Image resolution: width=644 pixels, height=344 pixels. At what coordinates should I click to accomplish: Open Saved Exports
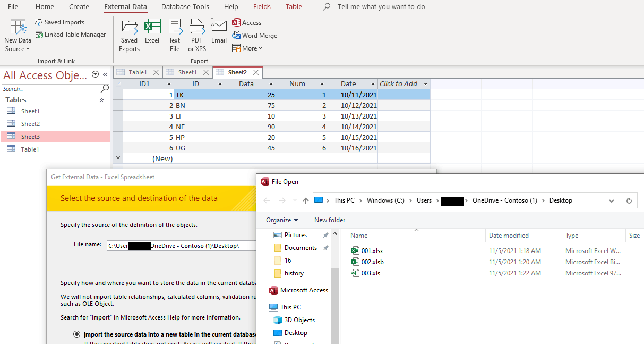(129, 36)
